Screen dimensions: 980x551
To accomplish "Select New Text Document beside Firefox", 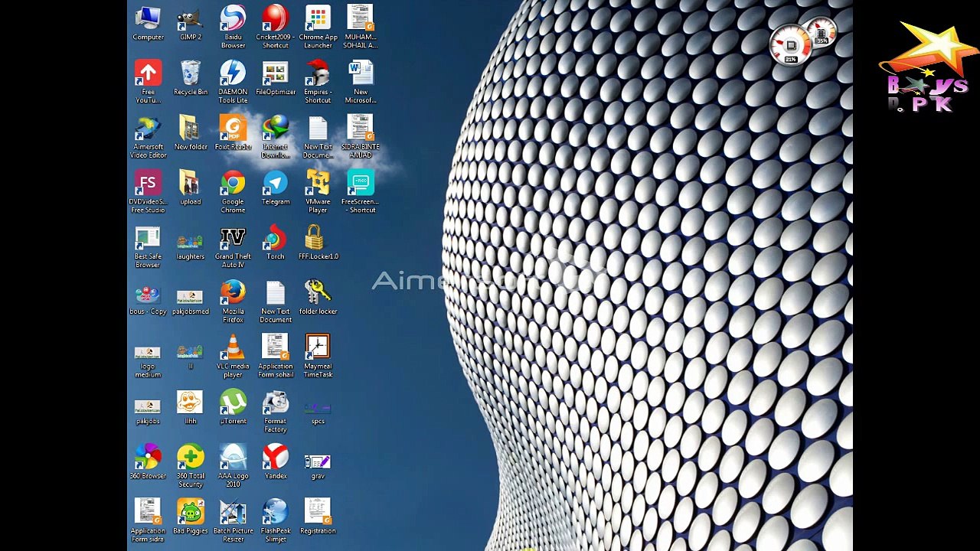I will tap(276, 302).
